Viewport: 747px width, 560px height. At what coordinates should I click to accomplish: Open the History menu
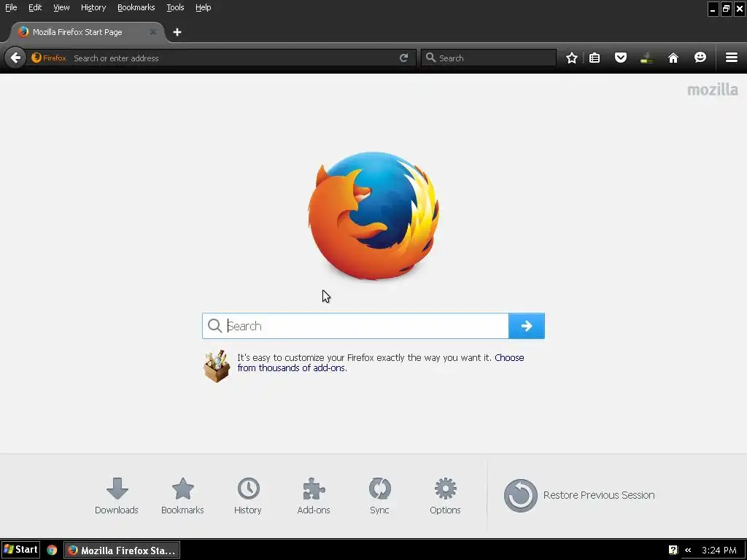93,7
